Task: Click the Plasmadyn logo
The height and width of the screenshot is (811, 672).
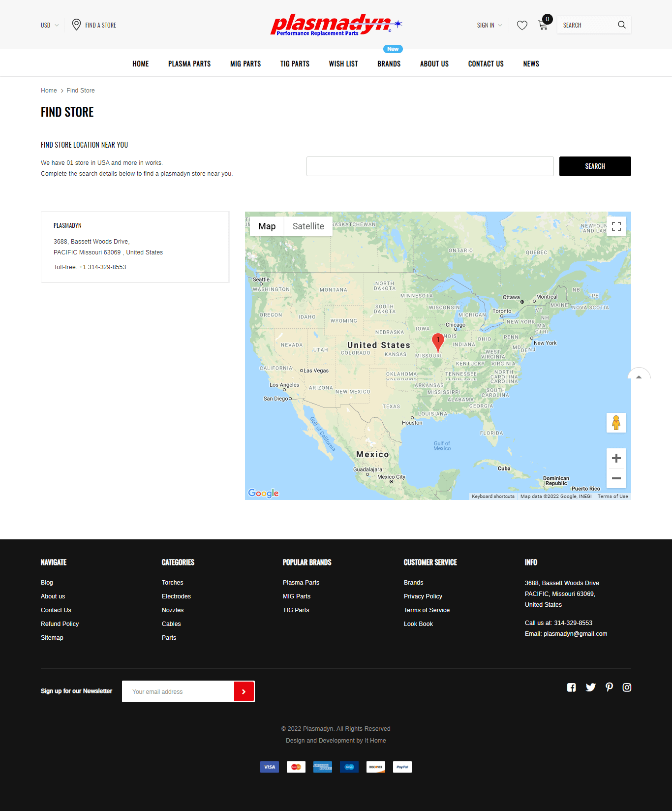Action: 336,25
